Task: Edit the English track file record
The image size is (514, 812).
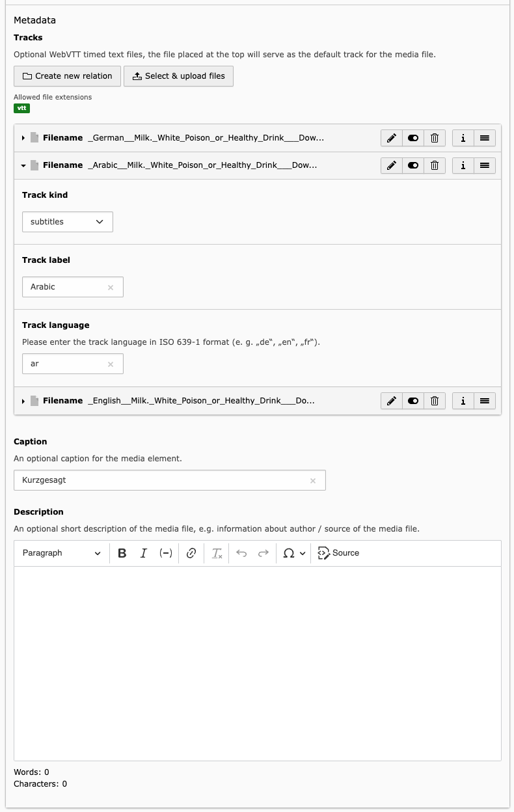Action: click(392, 401)
